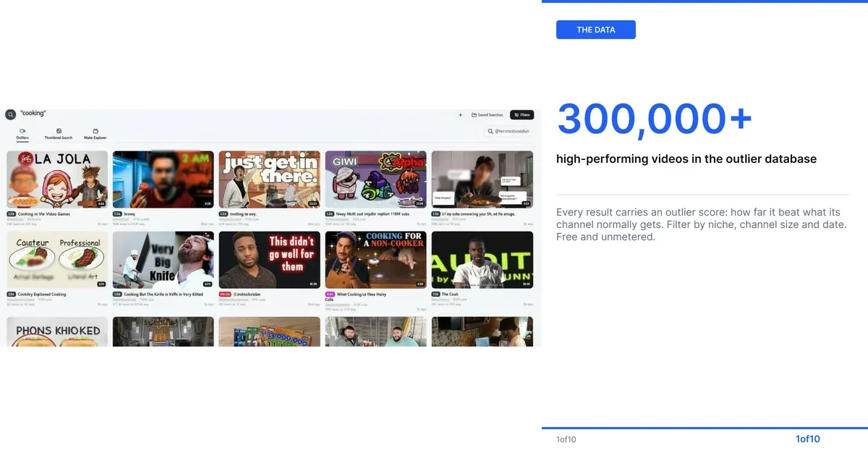Viewport: 868px width, 456px height.
Task: Open the Very Big Knife thumbnail
Action: pyautogui.click(x=163, y=260)
